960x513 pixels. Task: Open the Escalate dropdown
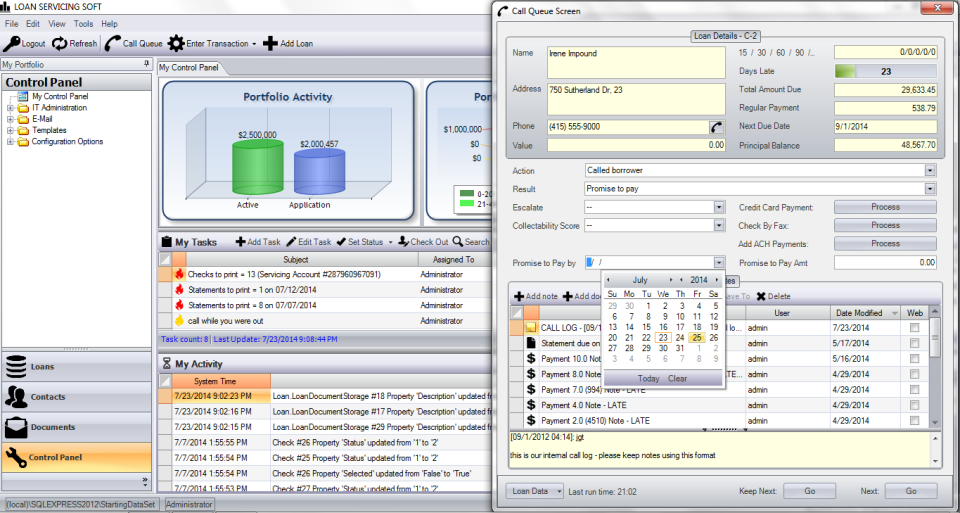coord(719,208)
